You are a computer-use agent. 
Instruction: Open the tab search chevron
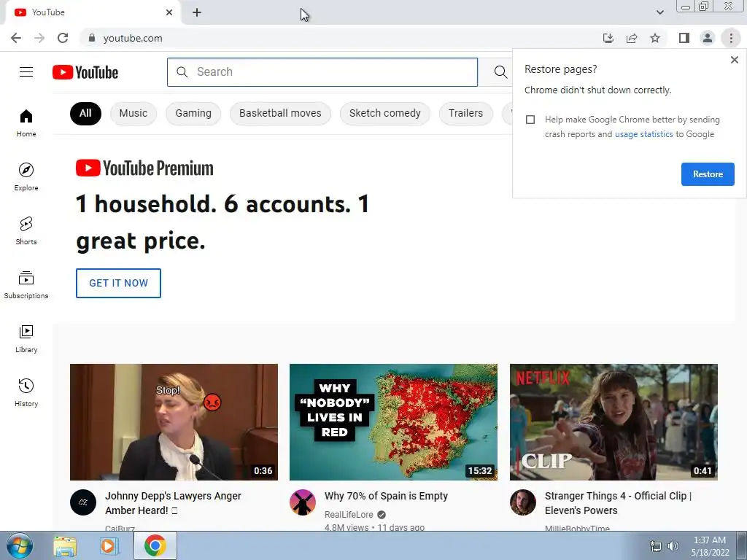[x=659, y=12]
